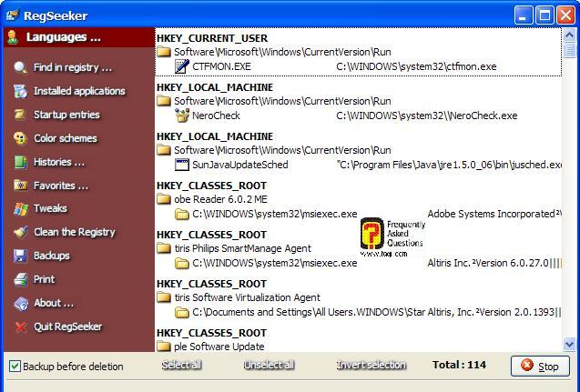The width and height of the screenshot is (580, 392).
Task: Click the folder icon beside tiris Software Virtualization Agent
Action: click(164, 297)
